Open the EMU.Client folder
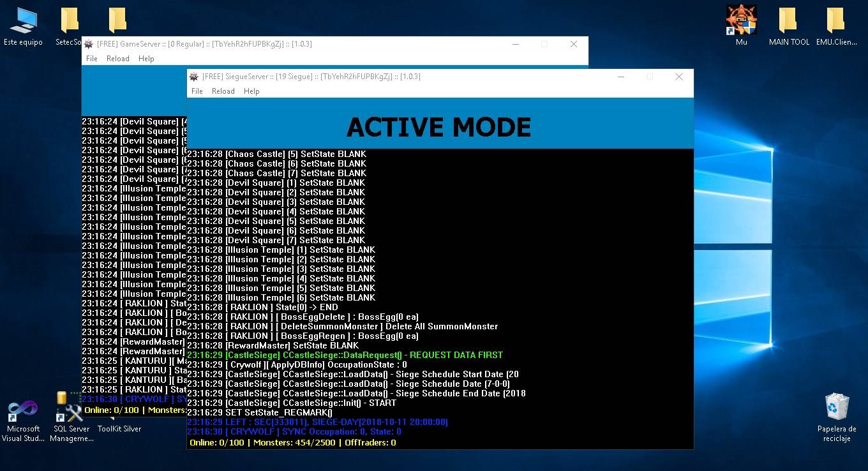Image resolution: width=868 pixels, height=471 pixels. tap(836, 27)
